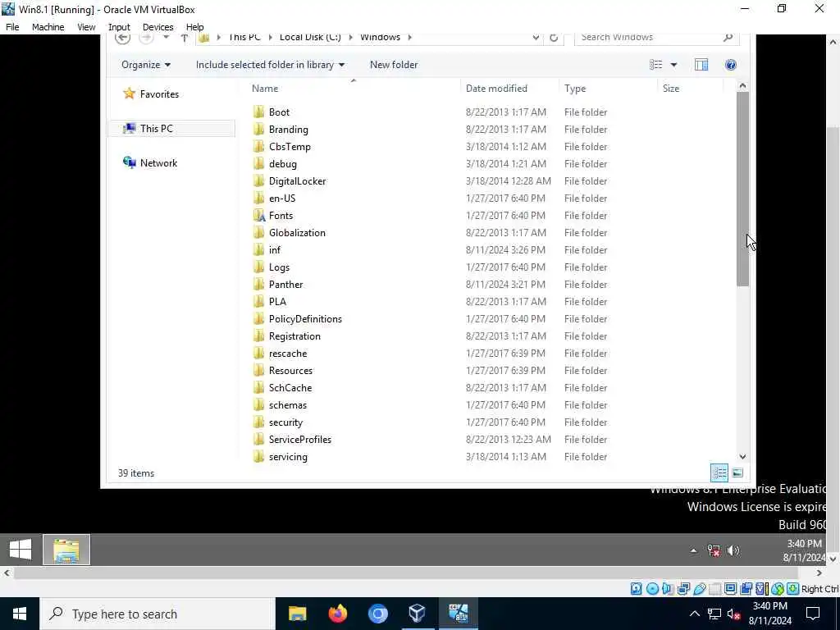This screenshot has width=840, height=630.
Task: Click into the Search Windows field
Action: [x=656, y=37]
